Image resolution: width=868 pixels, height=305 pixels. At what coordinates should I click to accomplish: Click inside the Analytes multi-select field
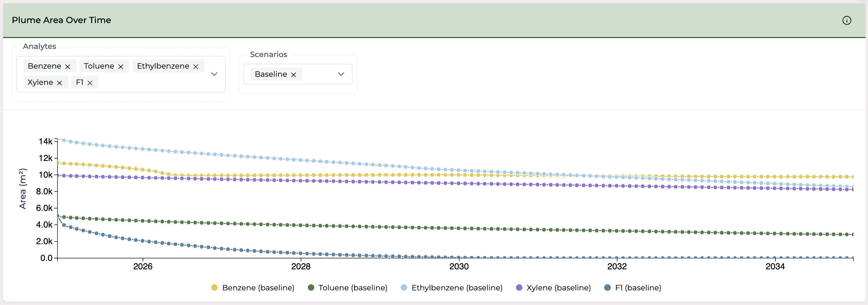tap(121, 74)
